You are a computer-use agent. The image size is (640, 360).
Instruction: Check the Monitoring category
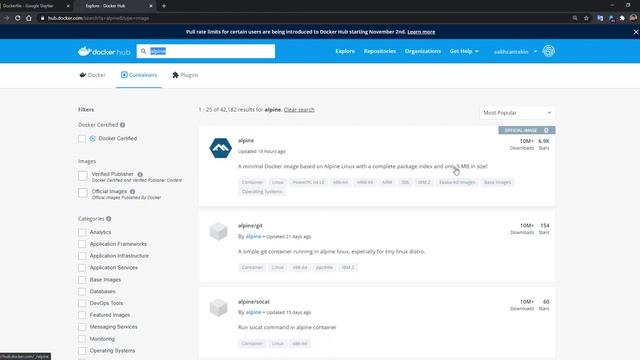tap(82, 339)
